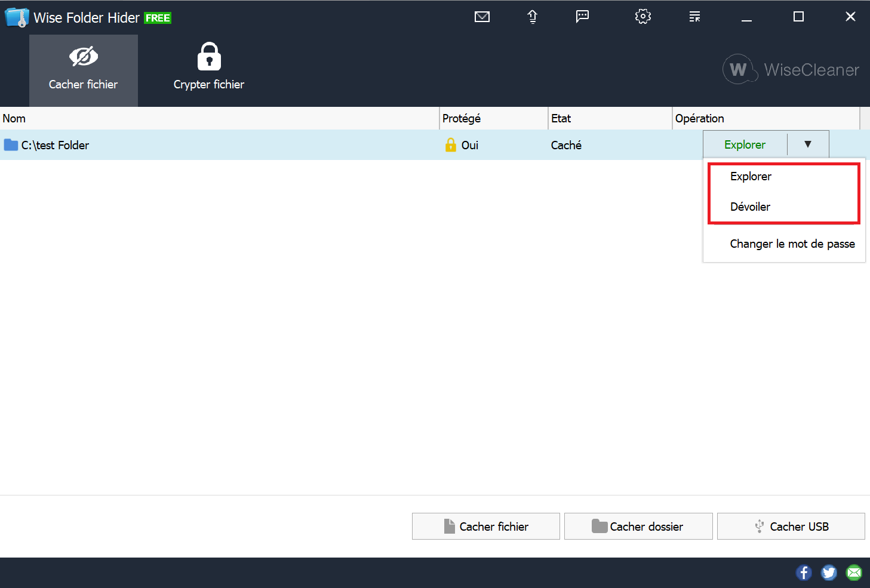Open the feedback chat bubble icon
The image size is (870, 588).
tap(582, 16)
